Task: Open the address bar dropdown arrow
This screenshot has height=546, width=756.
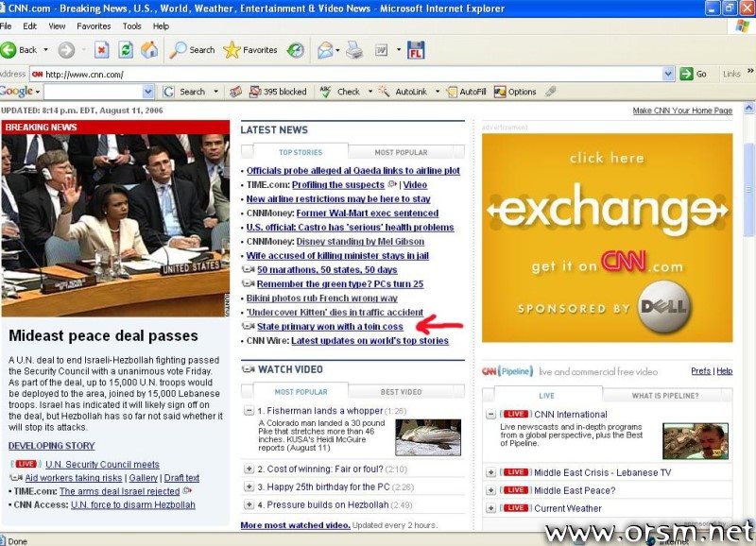Action: tap(668, 74)
